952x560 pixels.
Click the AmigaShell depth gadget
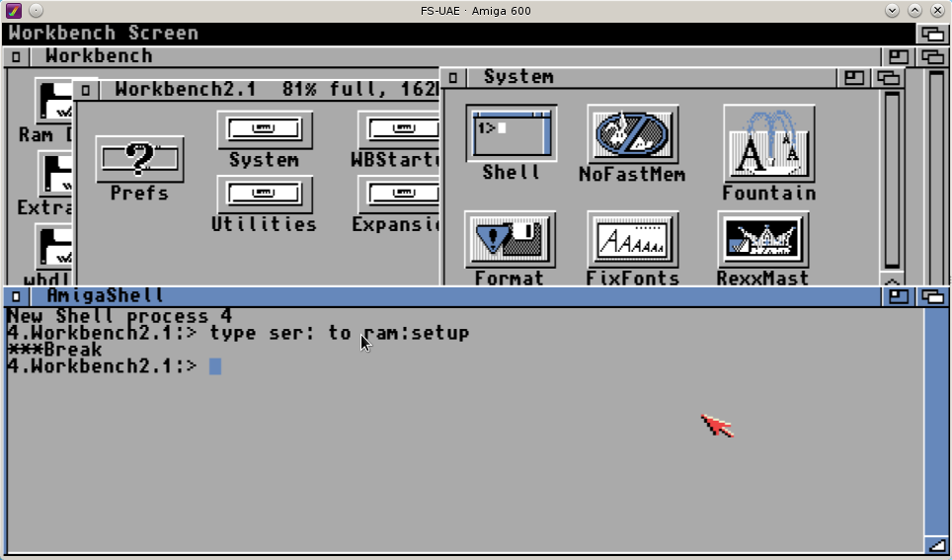click(x=932, y=296)
